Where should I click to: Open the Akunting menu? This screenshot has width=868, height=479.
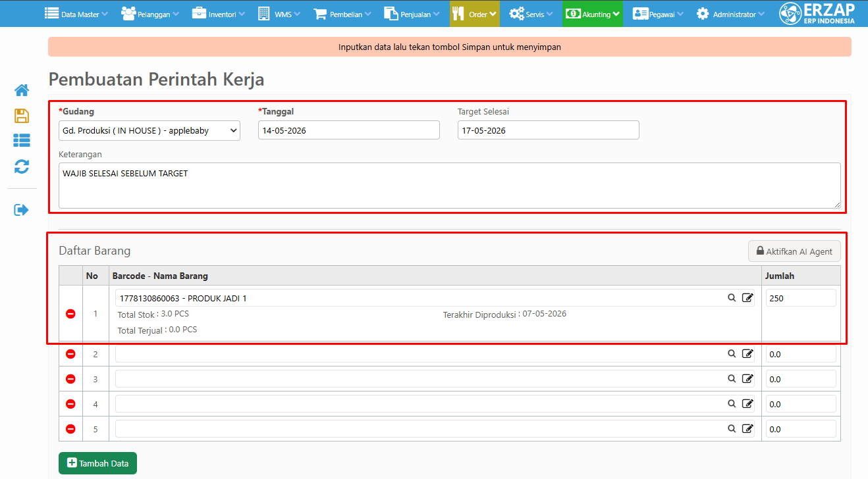click(593, 14)
